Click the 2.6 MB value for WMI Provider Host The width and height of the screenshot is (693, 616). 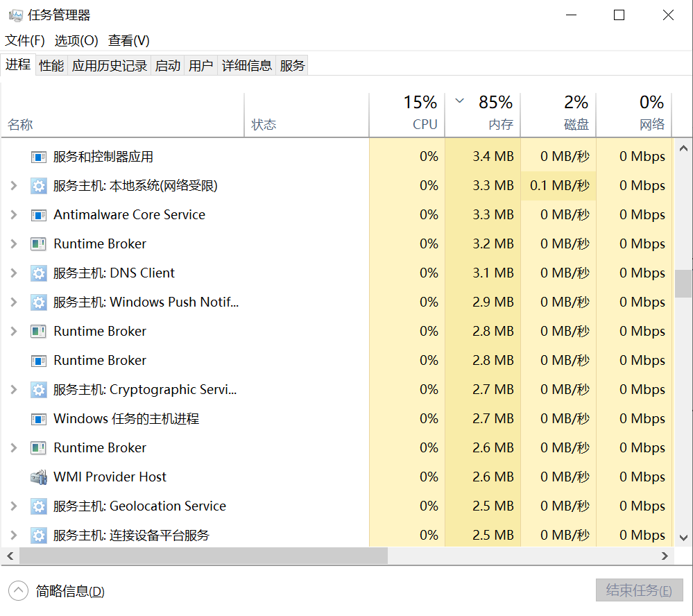(x=493, y=477)
